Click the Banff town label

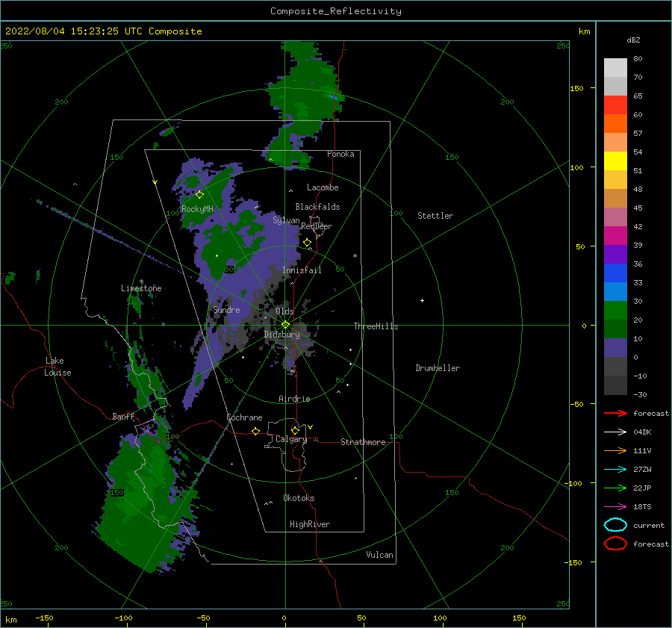123,416
